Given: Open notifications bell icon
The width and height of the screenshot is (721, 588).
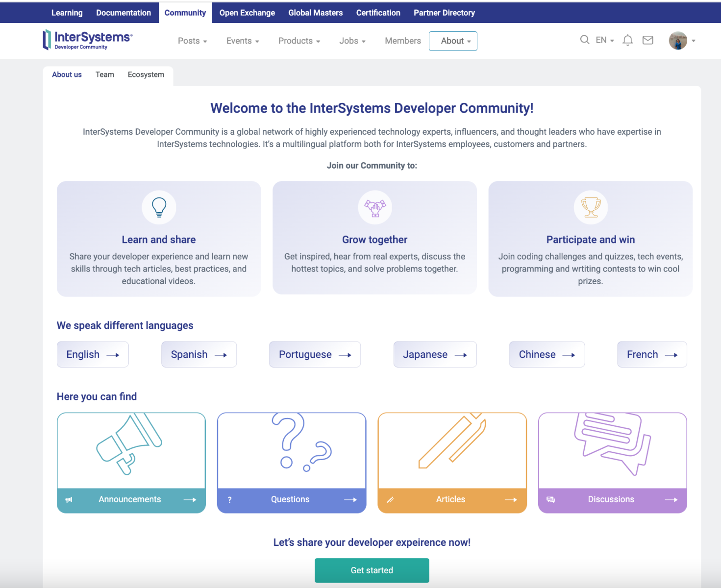Looking at the screenshot, I should [627, 40].
